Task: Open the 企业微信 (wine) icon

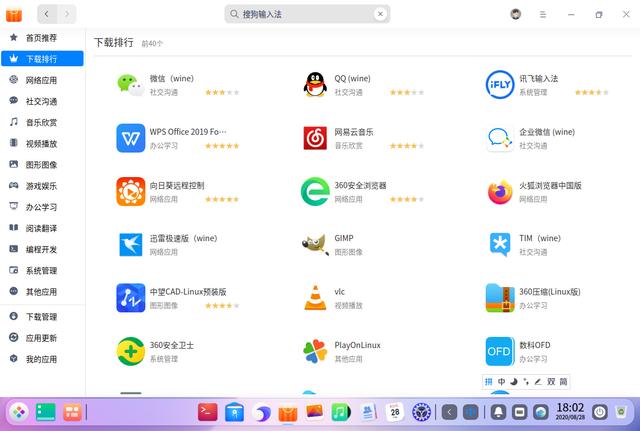Action: 500,139
